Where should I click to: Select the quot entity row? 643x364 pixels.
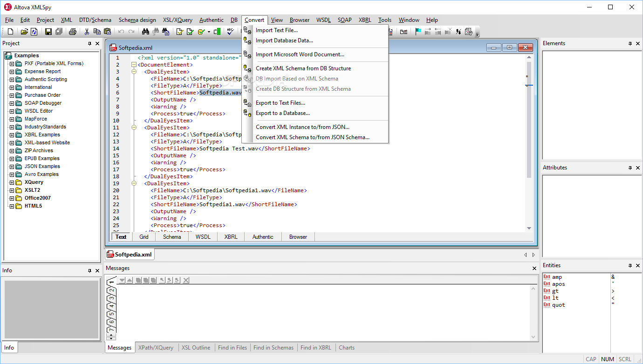pyautogui.click(x=577, y=305)
